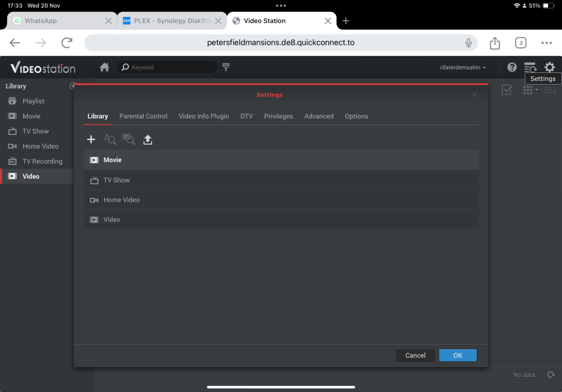Open the browser three-dot menu
Viewport: 562px width, 392px height.
(x=547, y=43)
